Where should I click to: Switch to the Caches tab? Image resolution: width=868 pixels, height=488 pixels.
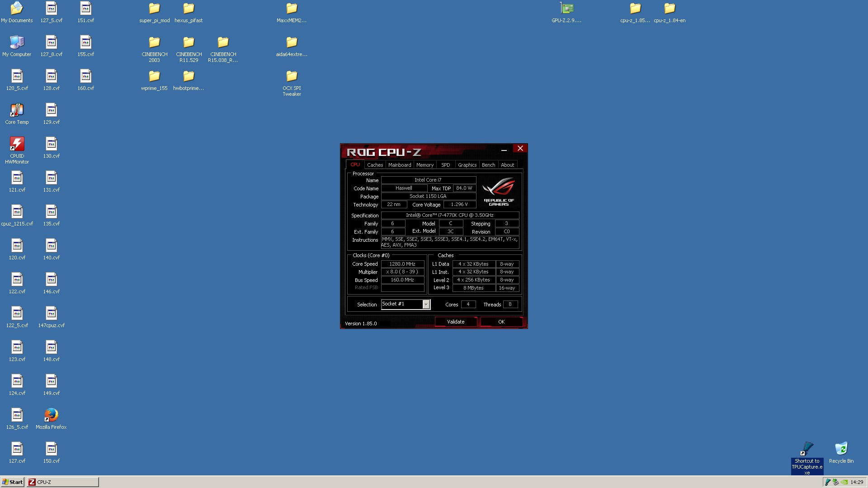point(375,165)
